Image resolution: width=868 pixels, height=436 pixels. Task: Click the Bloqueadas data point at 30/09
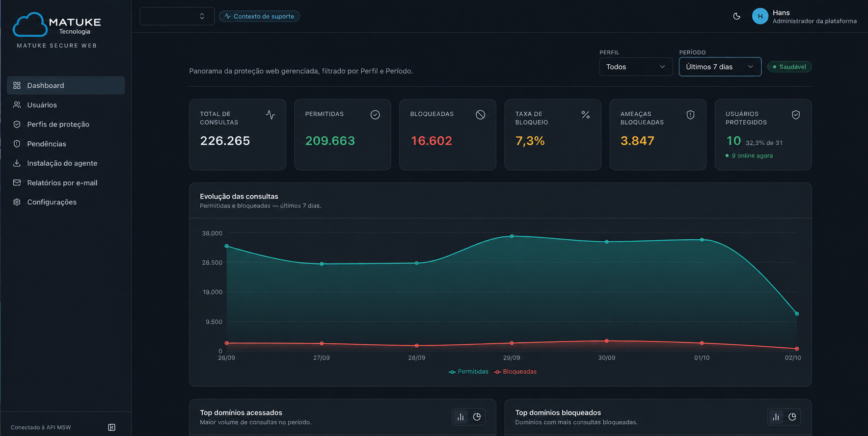pyautogui.click(x=607, y=341)
